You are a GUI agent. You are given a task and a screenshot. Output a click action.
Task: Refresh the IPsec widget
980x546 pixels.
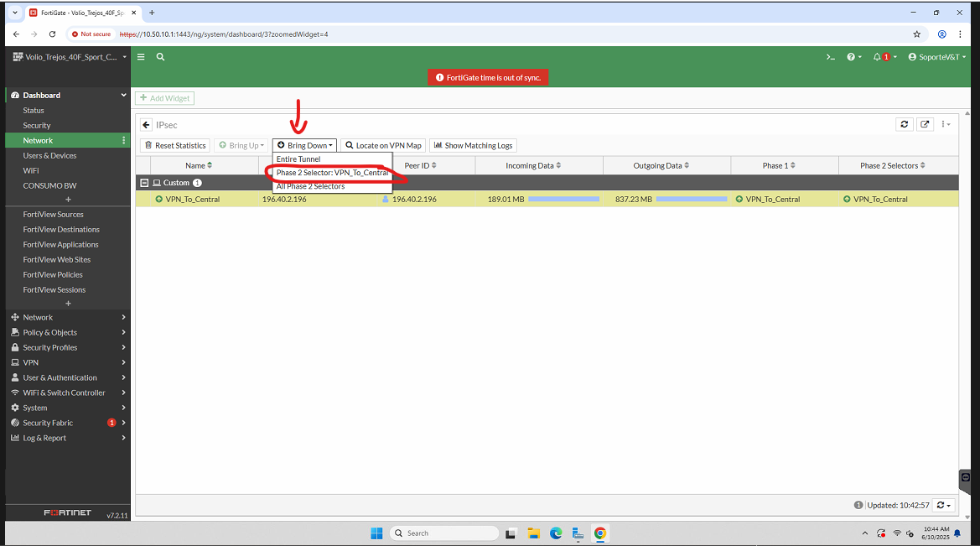905,124
